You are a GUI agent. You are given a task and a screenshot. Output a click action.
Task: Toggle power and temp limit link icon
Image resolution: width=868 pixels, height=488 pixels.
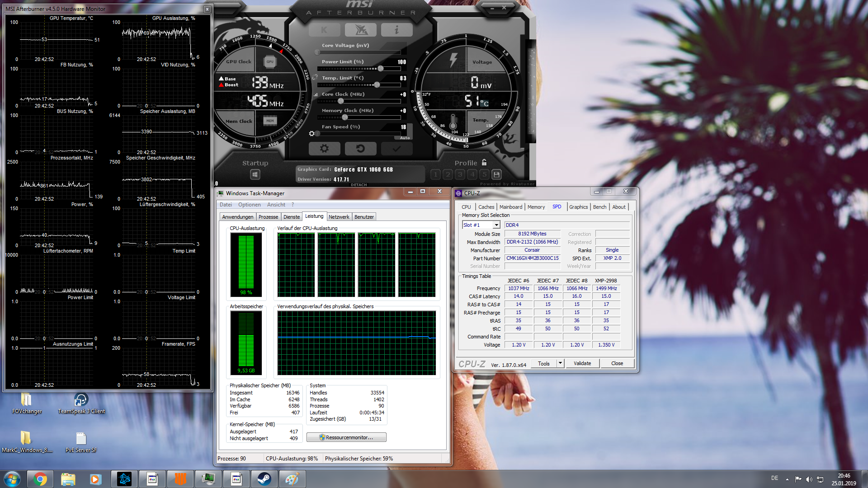315,77
